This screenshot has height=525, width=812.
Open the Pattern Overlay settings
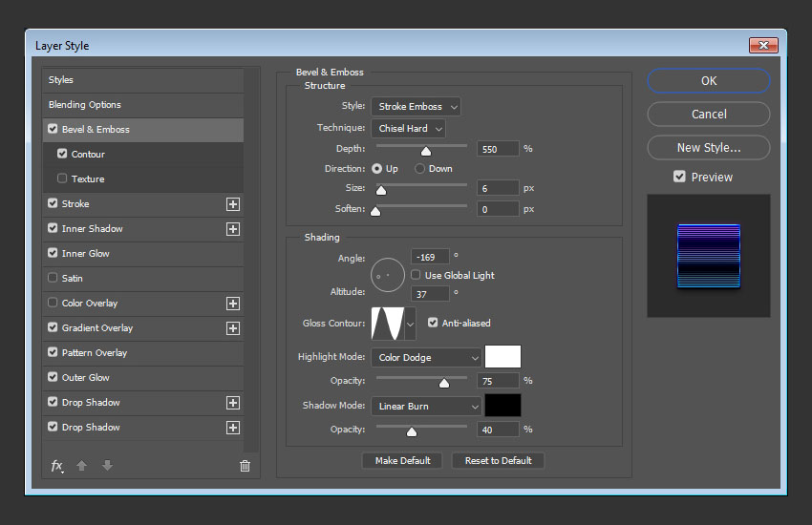(x=95, y=353)
